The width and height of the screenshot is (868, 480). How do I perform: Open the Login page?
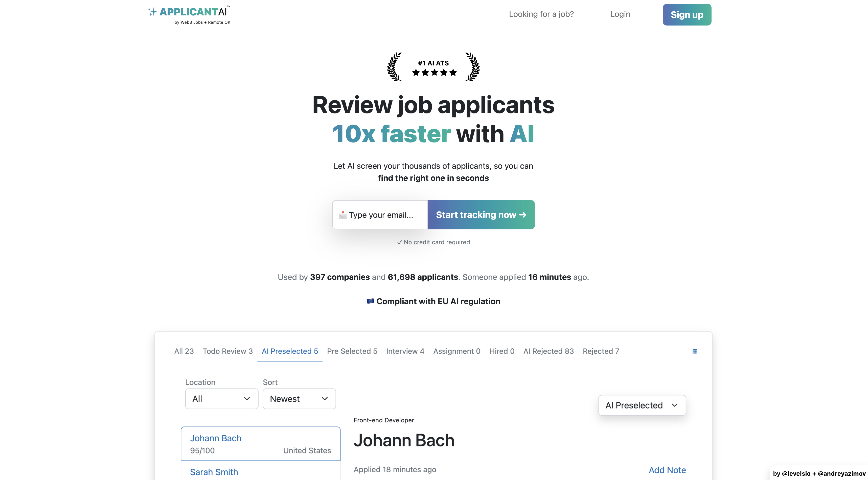[620, 14]
